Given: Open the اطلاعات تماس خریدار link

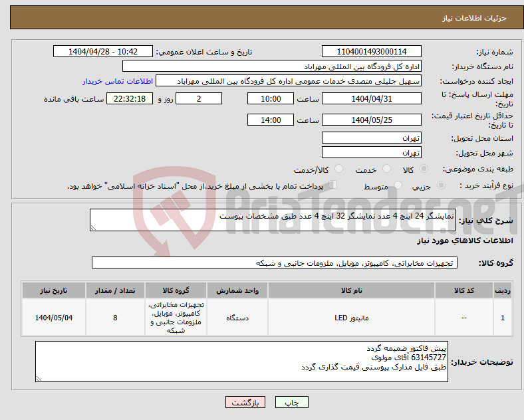Looking at the screenshot, I should pos(118,81).
